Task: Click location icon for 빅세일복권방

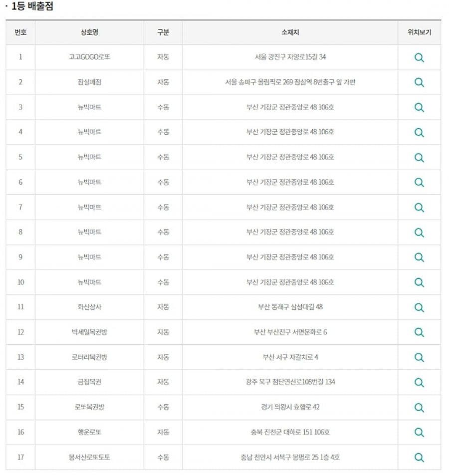Action: click(419, 332)
